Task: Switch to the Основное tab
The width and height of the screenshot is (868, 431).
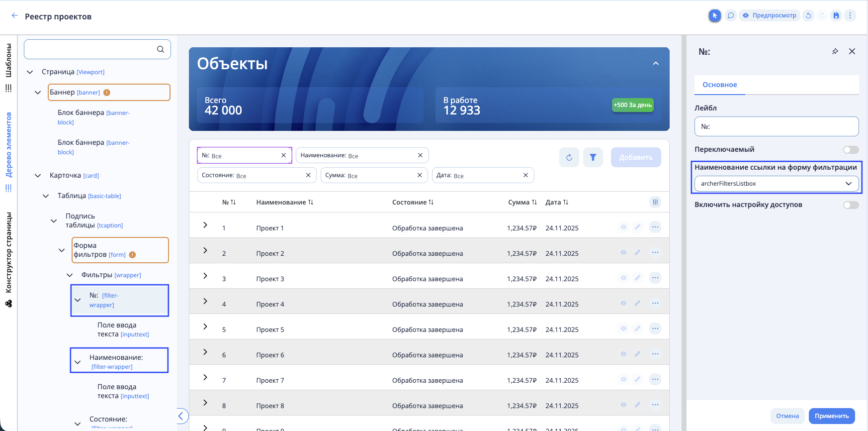Action: pyautogui.click(x=719, y=85)
